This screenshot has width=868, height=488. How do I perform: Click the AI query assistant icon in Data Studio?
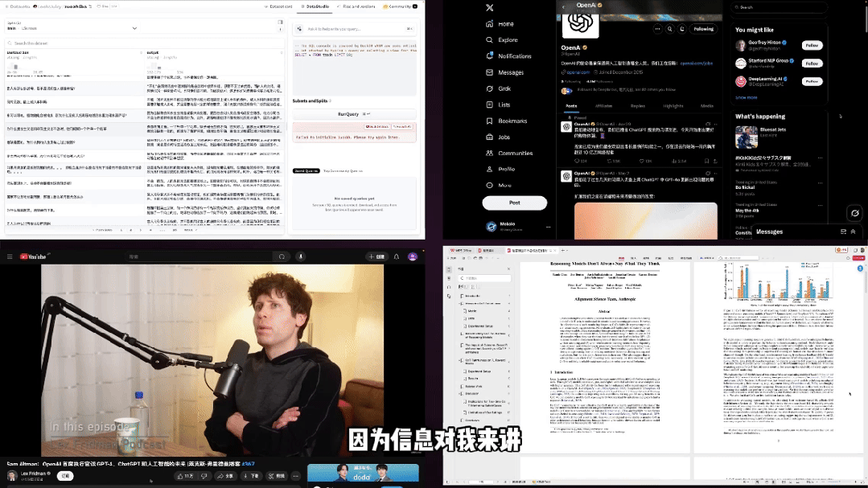[x=299, y=29]
